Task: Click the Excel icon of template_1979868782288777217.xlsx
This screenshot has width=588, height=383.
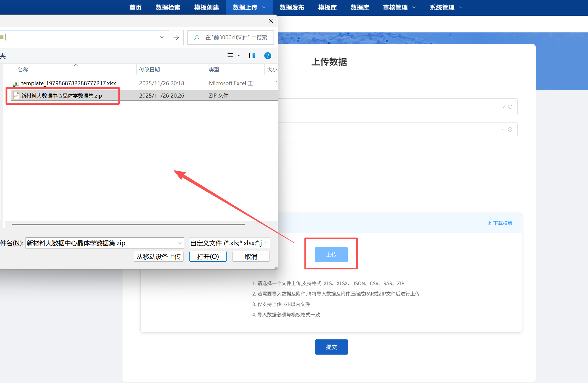Action: pyautogui.click(x=16, y=83)
